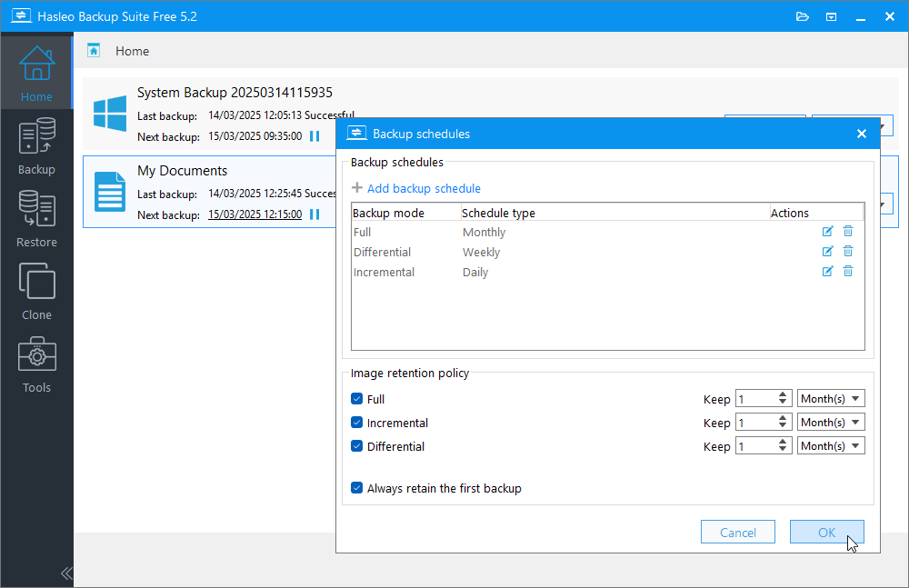The height and width of the screenshot is (588, 909).
Task: Edit the Full Monthly schedule
Action: (827, 232)
